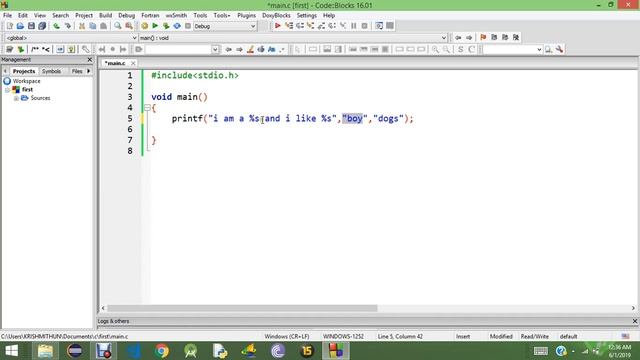Screen dimensions: 640x360
Task: Save the file with the floppy disk icon
Action: click(x=31, y=26)
